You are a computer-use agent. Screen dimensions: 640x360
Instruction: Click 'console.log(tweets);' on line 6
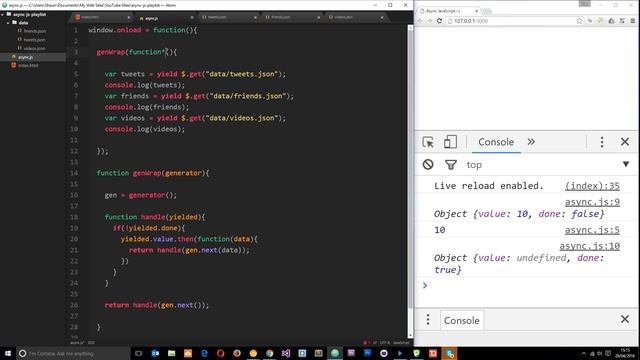[x=145, y=85]
